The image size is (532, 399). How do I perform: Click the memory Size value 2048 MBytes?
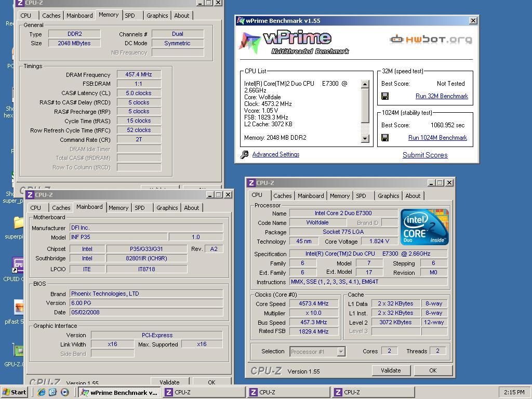coord(74,43)
